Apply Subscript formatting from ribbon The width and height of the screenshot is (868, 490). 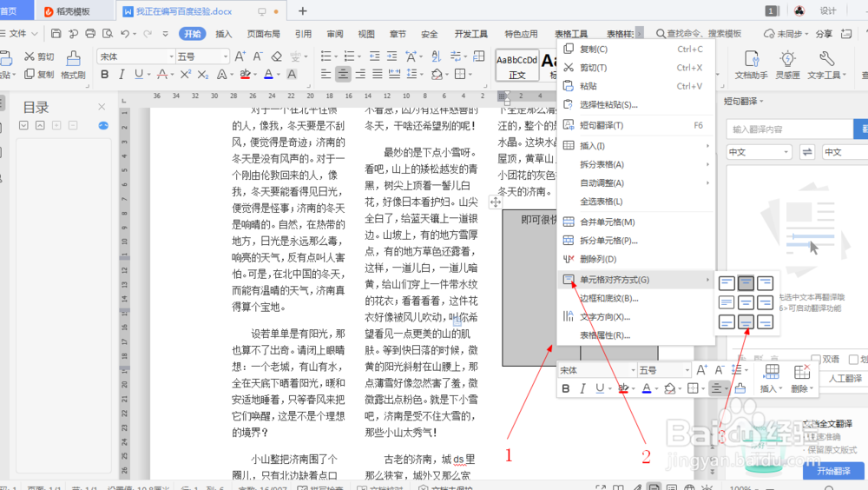(x=202, y=74)
